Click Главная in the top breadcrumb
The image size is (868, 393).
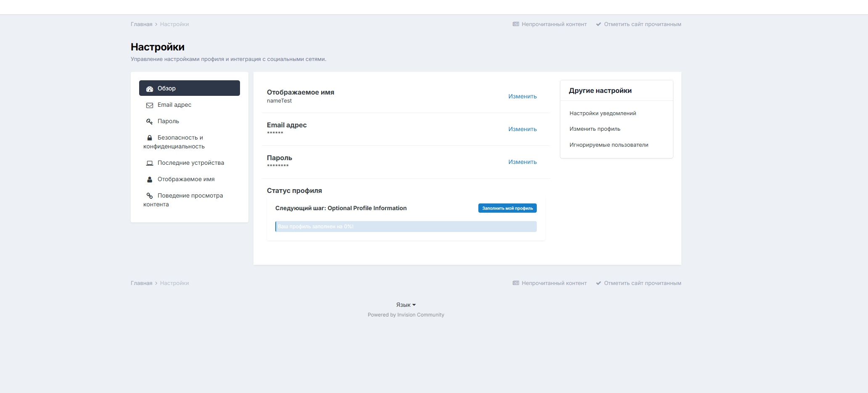(x=141, y=24)
